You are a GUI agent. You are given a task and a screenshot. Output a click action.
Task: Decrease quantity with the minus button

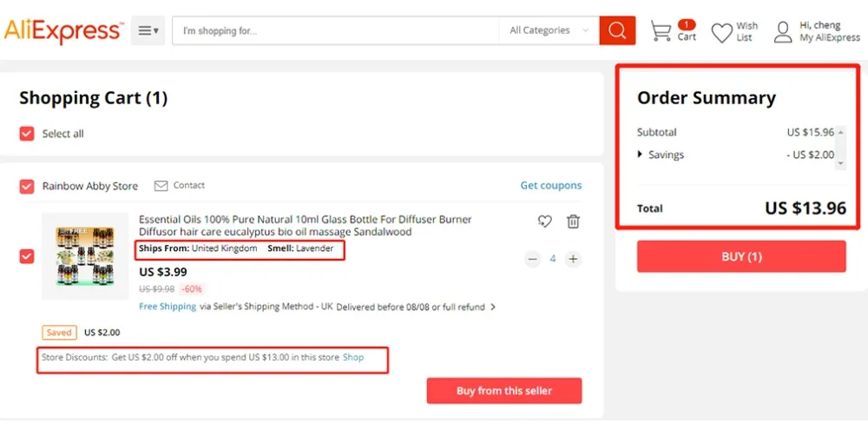pos(533,259)
